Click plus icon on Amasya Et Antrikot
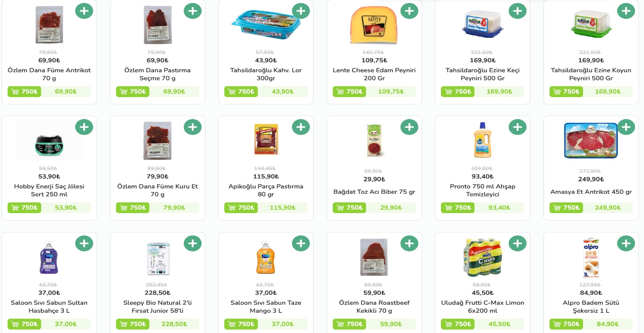The height and width of the screenshot is (333, 644). [x=626, y=127]
